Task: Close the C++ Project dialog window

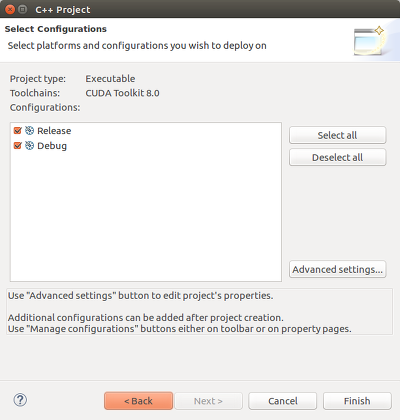Action: pyautogui.click(x=10, y=9)
